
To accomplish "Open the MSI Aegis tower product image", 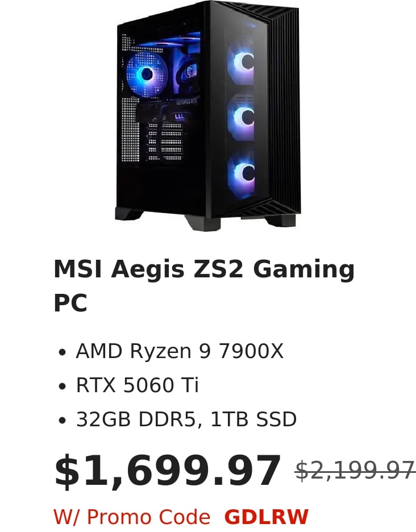I will (207, 115).
